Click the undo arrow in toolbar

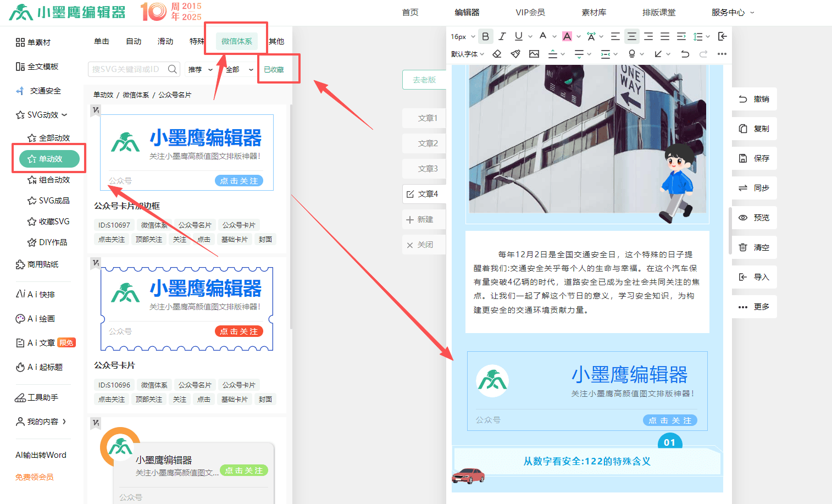[x=685, y=54]
